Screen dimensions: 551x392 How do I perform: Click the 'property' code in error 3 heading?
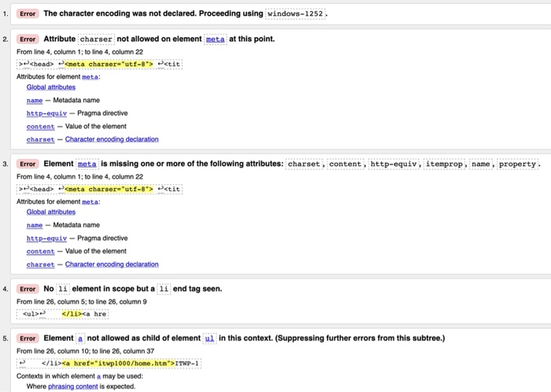[x=517, y=164]
